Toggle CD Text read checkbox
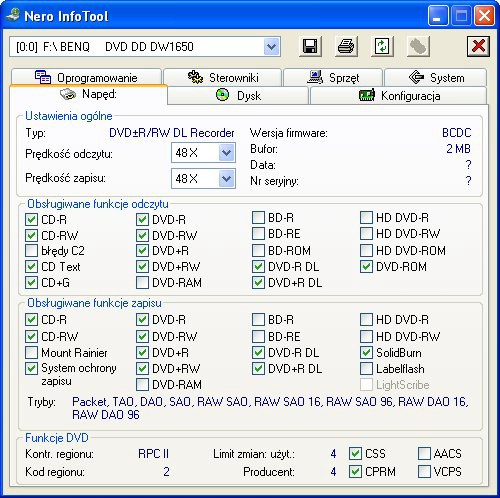 [x=31, y=267]
